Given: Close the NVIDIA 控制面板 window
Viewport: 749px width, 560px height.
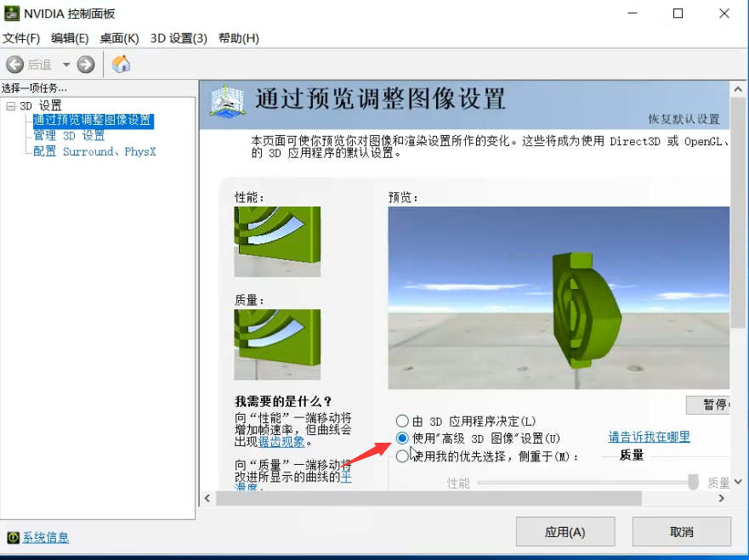Looking at the screenshot, I should pyautogui.click(x=724, y=14).
